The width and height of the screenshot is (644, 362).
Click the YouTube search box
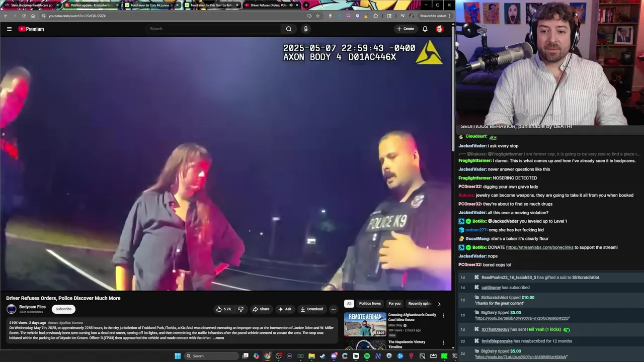click(214, 29)
